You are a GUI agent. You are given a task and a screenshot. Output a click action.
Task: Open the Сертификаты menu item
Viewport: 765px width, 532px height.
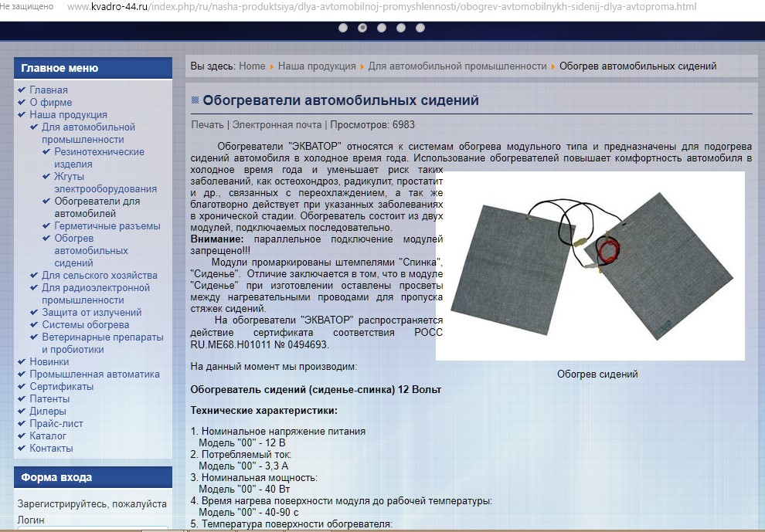(x=62, y=386)
